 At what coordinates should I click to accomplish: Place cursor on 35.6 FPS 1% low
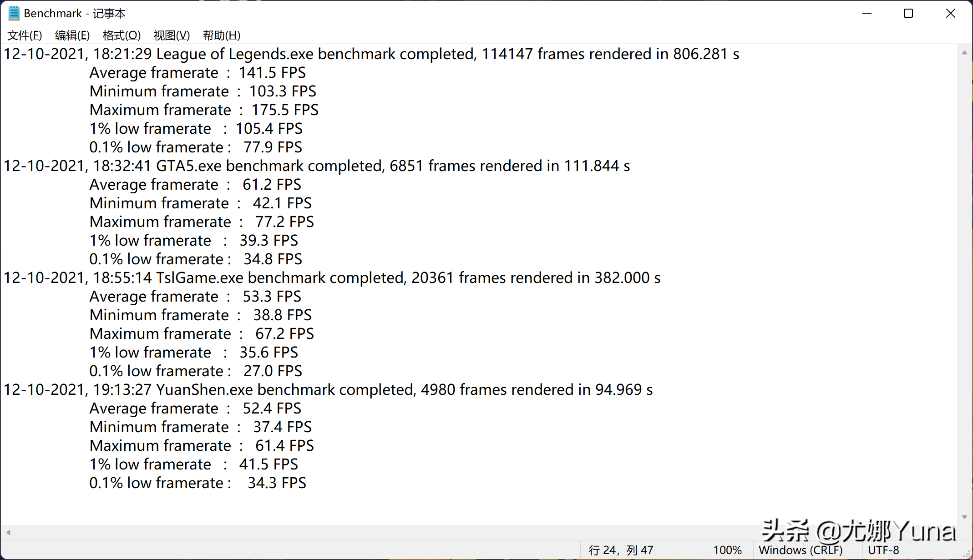[x=269, y=353]
